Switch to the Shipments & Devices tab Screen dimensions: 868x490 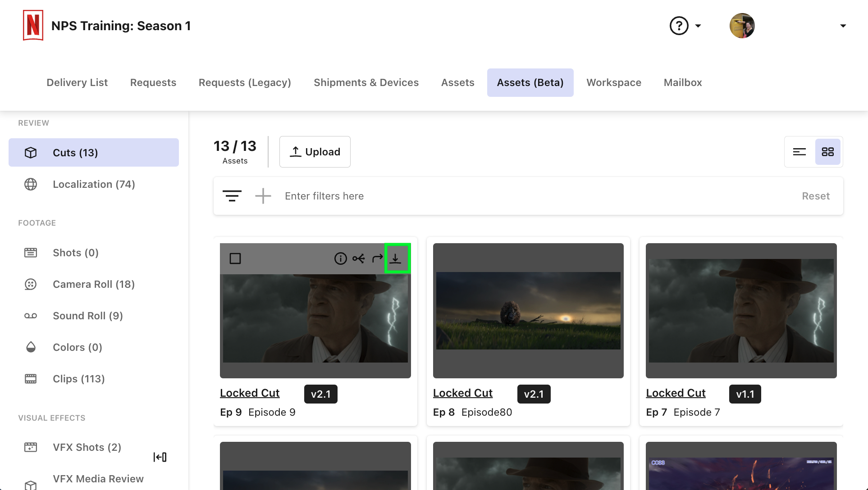366,82
